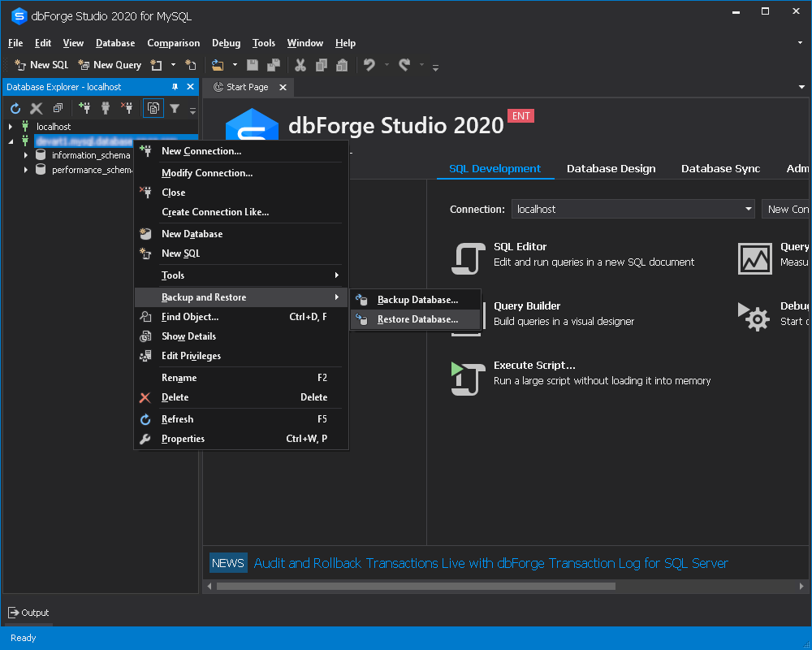Switch to the SQL Development tab

pos(495,168)
